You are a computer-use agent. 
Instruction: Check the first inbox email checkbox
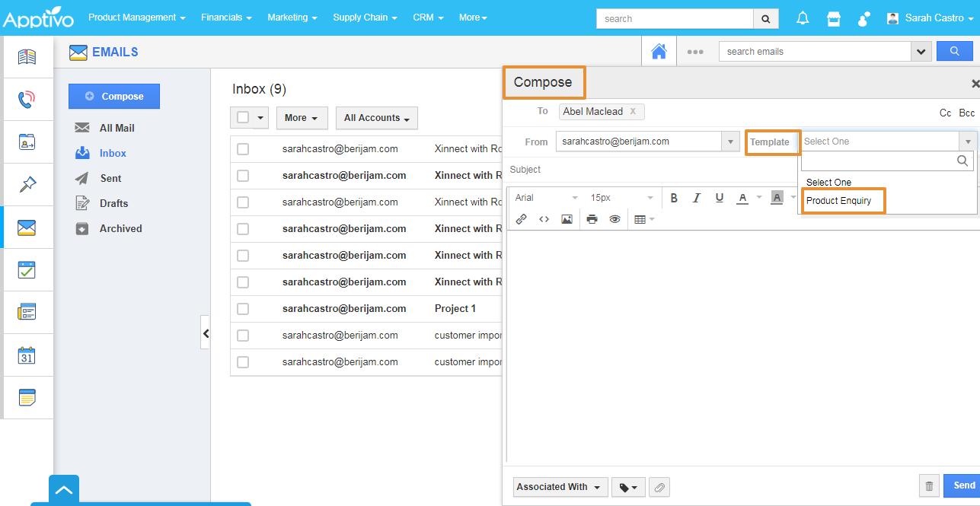click(243, 149)
